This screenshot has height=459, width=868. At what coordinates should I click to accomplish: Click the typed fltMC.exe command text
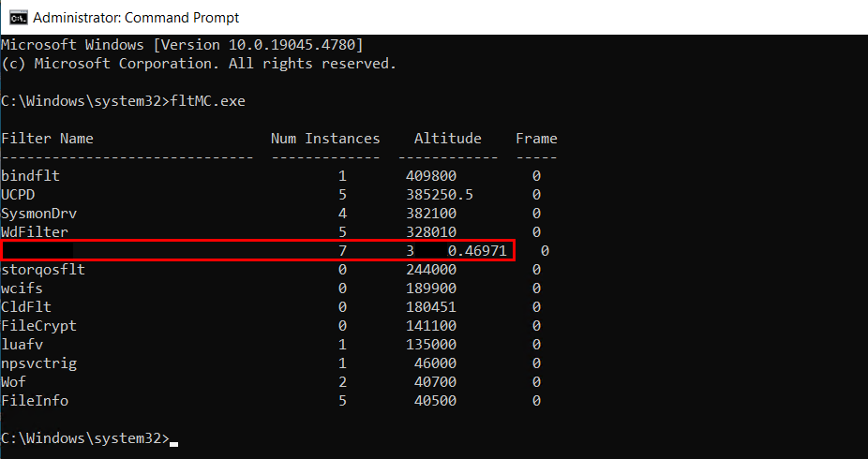pyautogui.click(x=207, y=101)
